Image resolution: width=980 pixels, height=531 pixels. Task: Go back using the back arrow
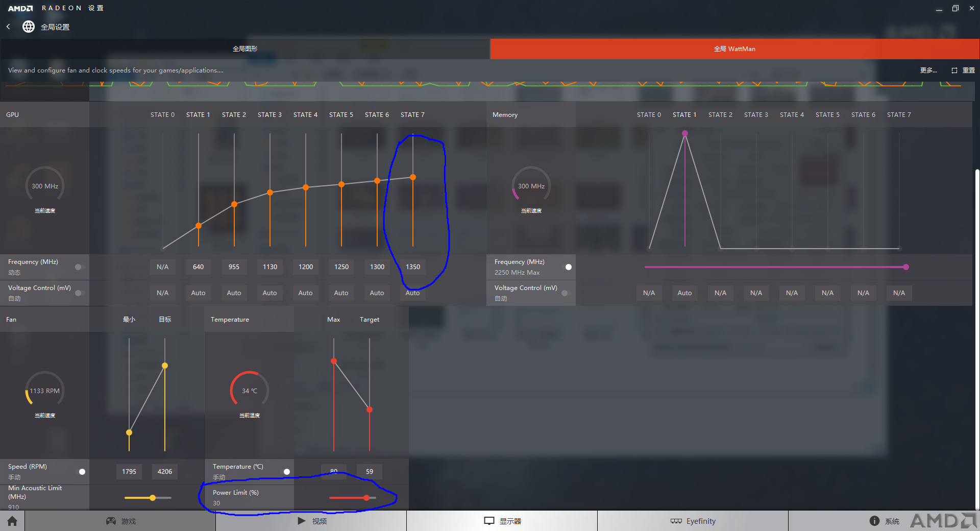[8, 27]
